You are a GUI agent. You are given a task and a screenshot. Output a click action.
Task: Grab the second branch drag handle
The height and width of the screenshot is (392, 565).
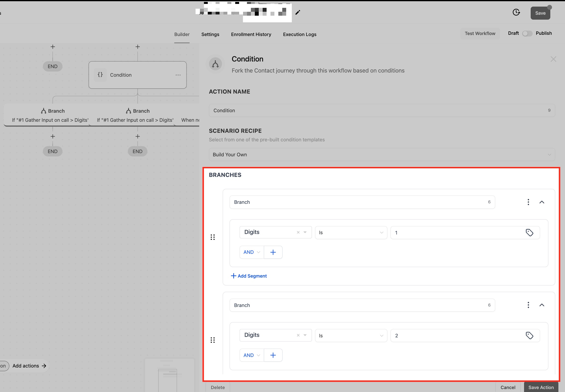(x=213, y=340)
